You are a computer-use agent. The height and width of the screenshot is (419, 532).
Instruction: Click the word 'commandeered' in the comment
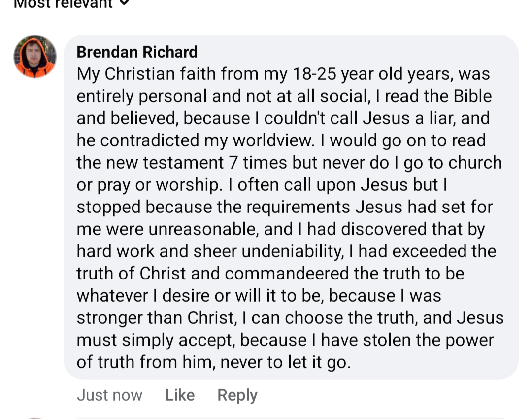pos(286,274)
